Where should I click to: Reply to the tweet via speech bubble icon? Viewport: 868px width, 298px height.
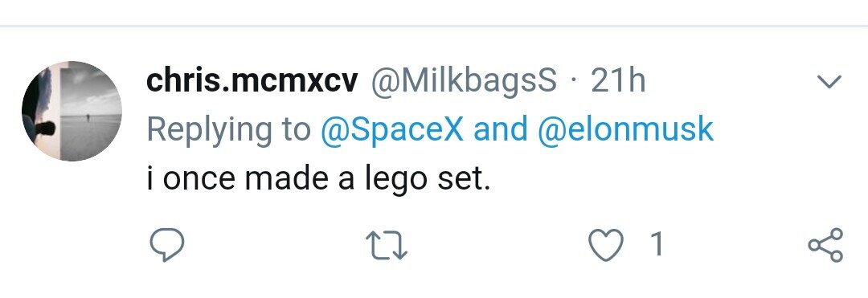166,245
